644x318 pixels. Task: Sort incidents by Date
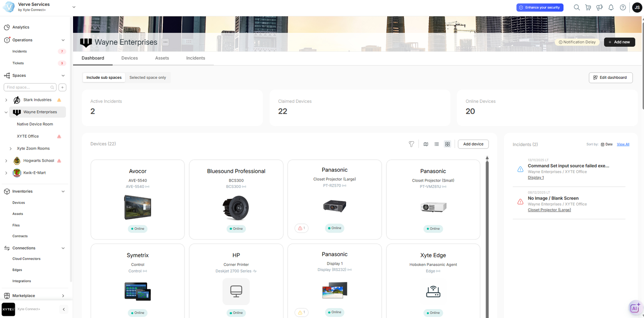click(607, 144)
